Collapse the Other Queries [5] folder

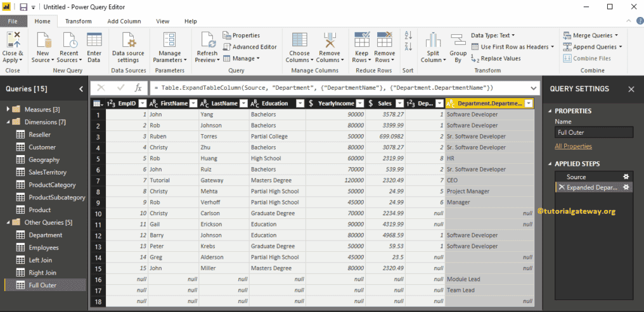(8, 222)
